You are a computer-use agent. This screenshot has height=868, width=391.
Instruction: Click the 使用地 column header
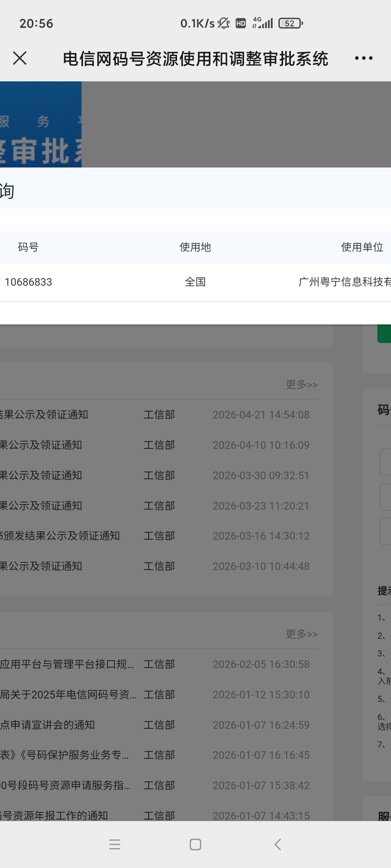click(195, 247)
